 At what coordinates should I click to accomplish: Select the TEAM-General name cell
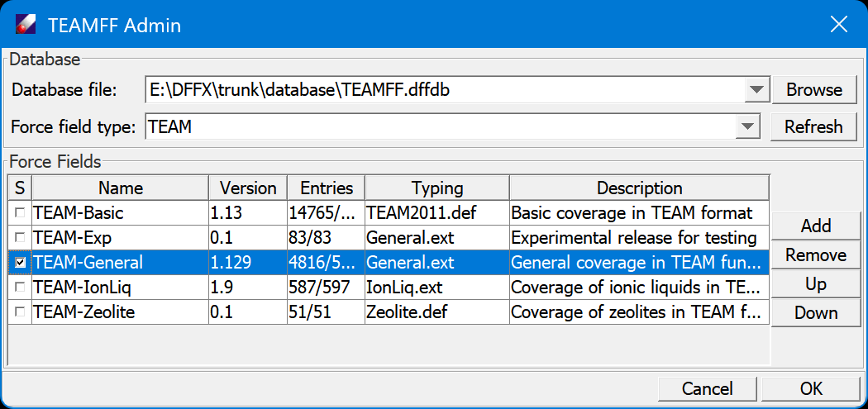(121, 262)
